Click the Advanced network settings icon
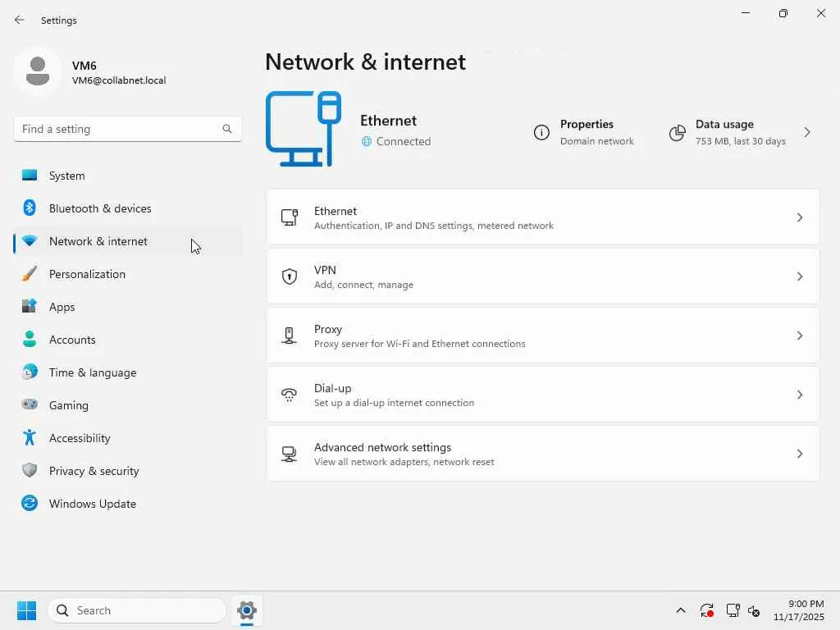840x630 pixels. click(290, 454)
